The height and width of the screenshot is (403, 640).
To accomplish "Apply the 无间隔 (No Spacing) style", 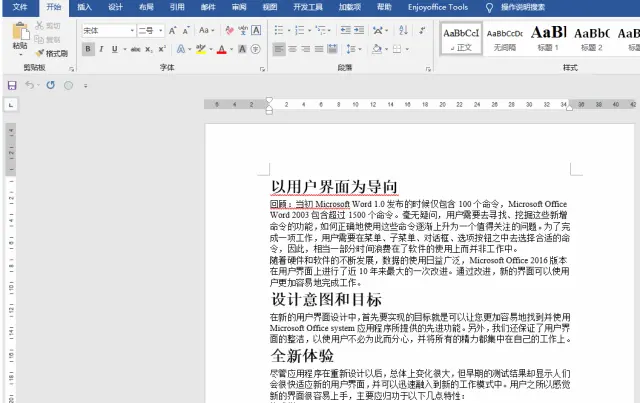I will (505, 39).
